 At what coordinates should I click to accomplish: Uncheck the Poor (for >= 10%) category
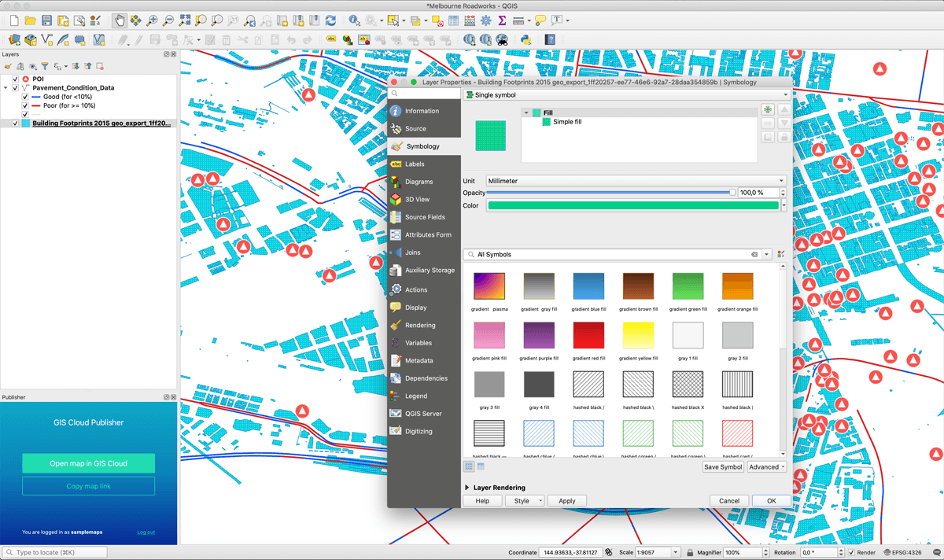click(25, 105)
